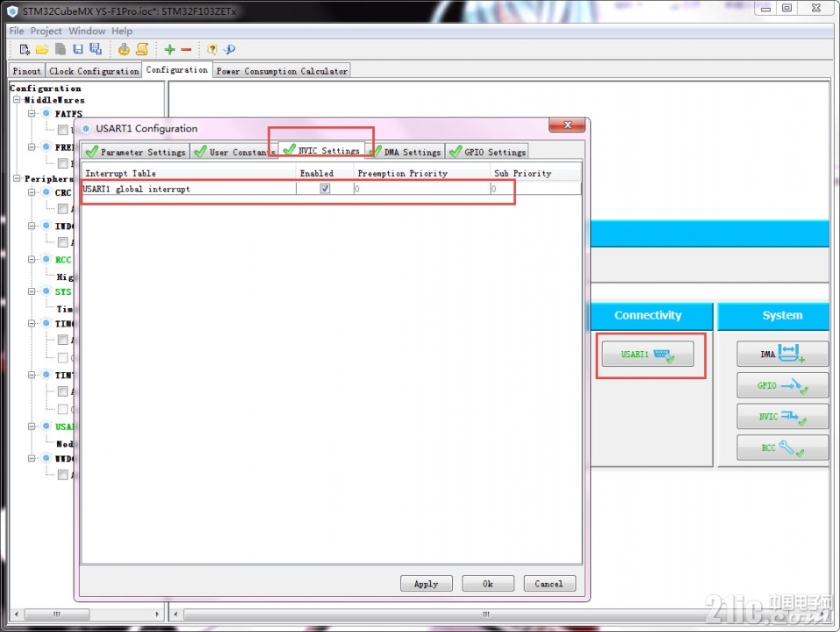
Task: Click the CRC node icon in the tree
Action: [x=46, y=192]
